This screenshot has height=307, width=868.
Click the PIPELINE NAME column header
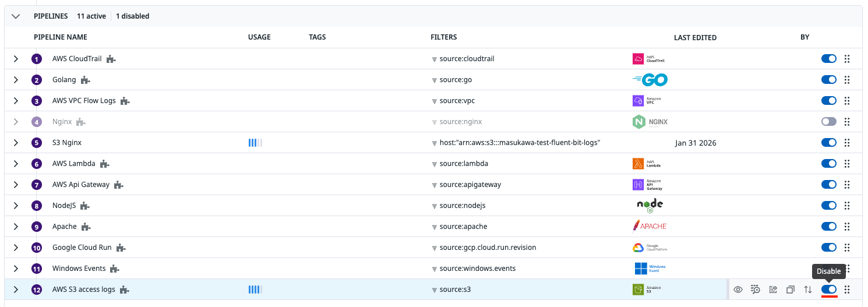(x=61, y=37)
